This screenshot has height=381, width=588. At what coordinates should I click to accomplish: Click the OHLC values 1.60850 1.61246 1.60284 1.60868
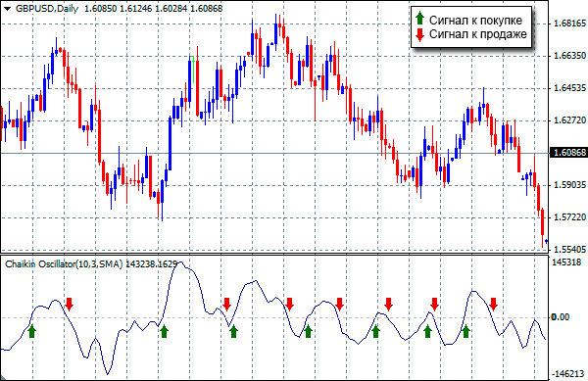(154, 8)
